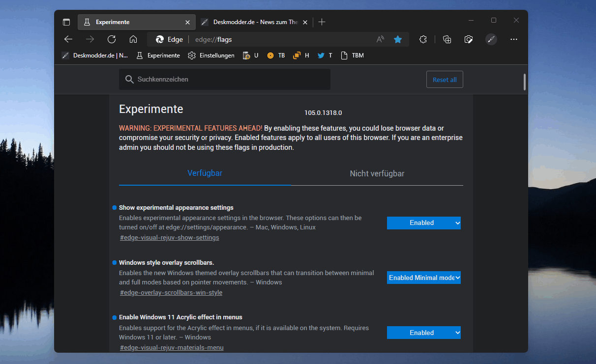This screenshot has width=596, height=364.
Task: Open overlay scrollbars Enabled Minimal mode dropdown
Action: [x=424, y=278]
